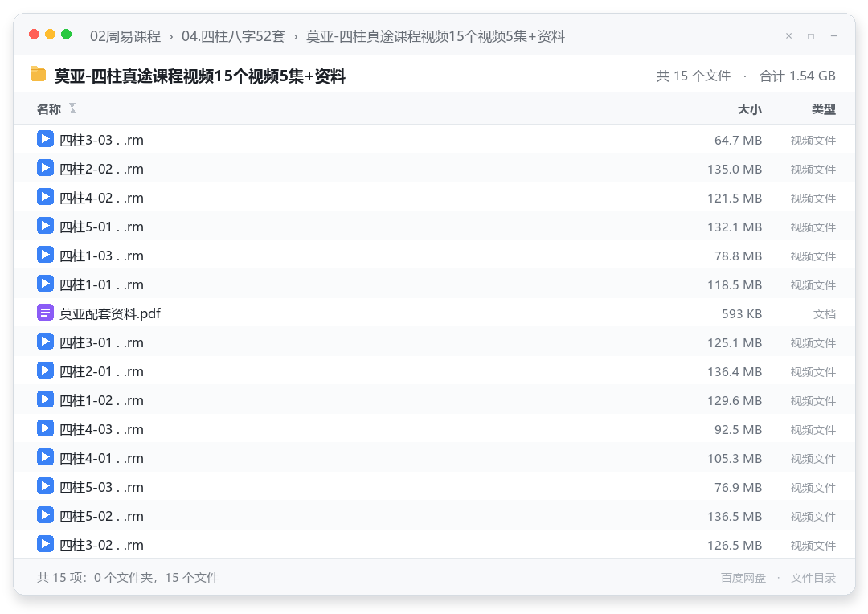The width and height of the screenshot is (868, 614).
Task: Click video icon for 四柱4-03 . .rm
Action: (x=45, y=428)
